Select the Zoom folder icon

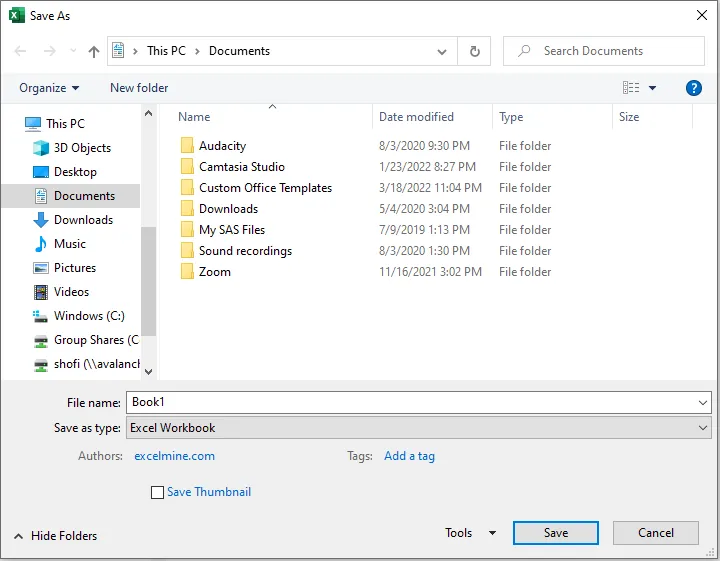tap(187, 272)
